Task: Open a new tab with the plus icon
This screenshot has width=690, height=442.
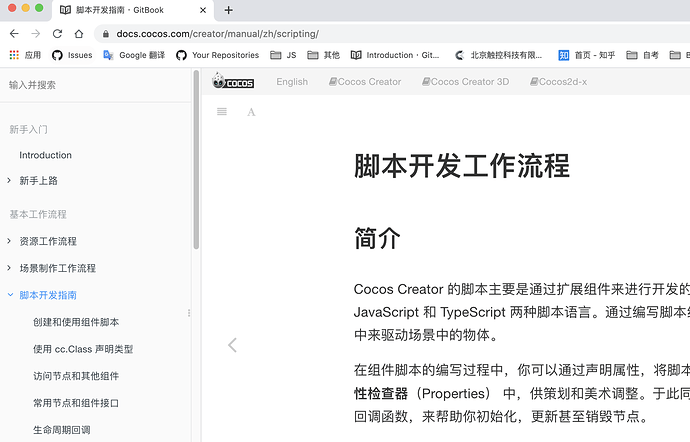Action: (x=228, y=10)
